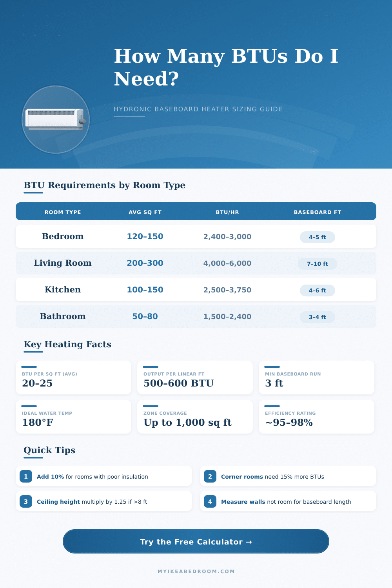Select the BTU/HR column header
The height and width of the screenshot is (588, 392).
[x=227, y=212]
